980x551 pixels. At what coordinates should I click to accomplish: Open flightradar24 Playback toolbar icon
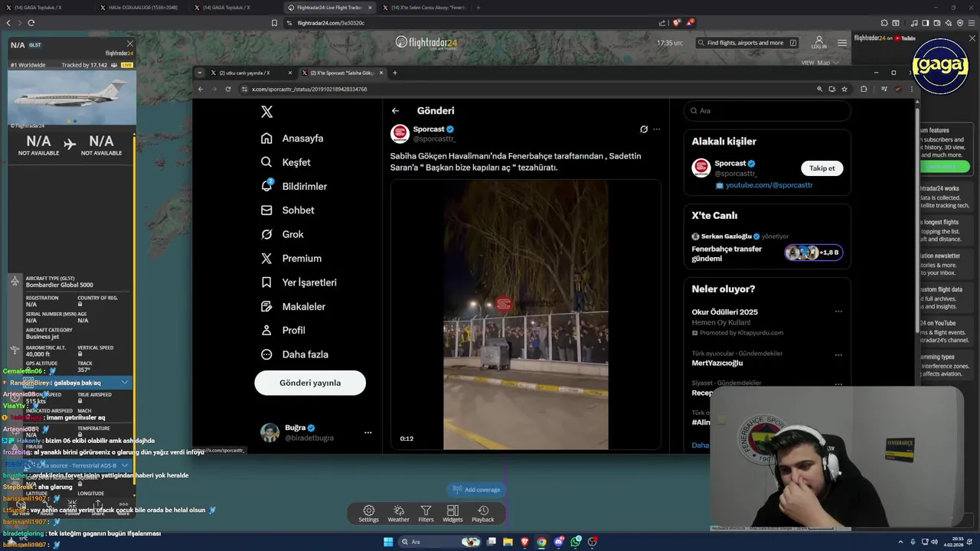482,514
